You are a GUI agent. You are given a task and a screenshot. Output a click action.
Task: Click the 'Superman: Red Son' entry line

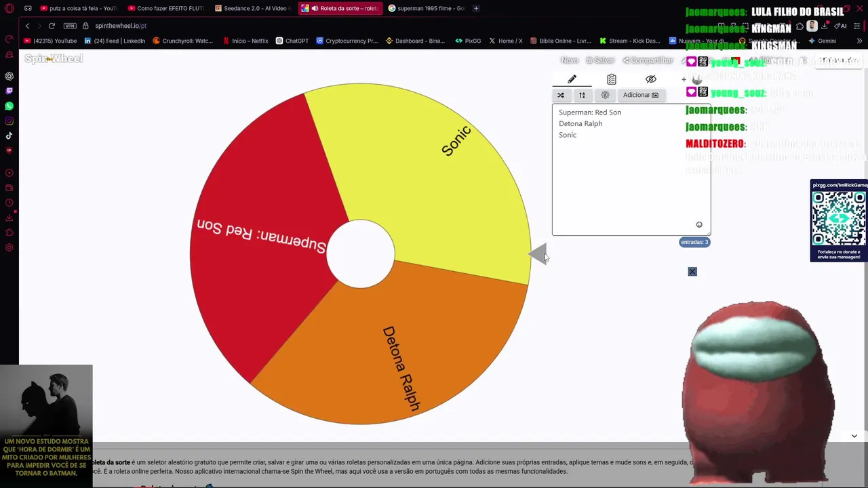(590, 113)
